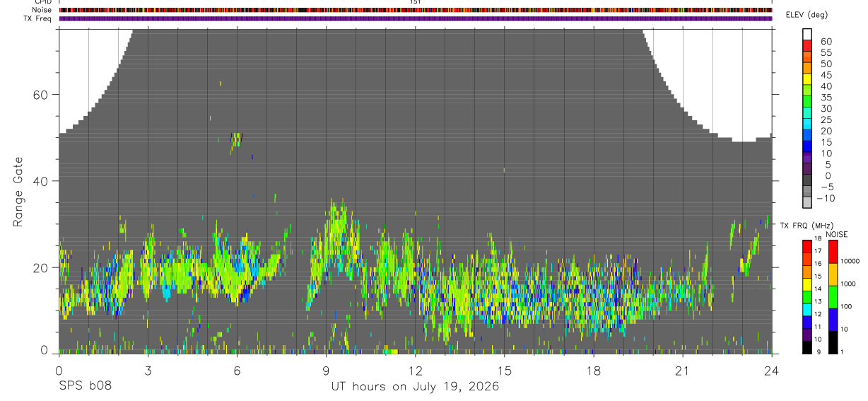The height and width of the screenshot is (401, 868).
Task: Click the 10000 label on NOISE scale
Action: [850, 261]
